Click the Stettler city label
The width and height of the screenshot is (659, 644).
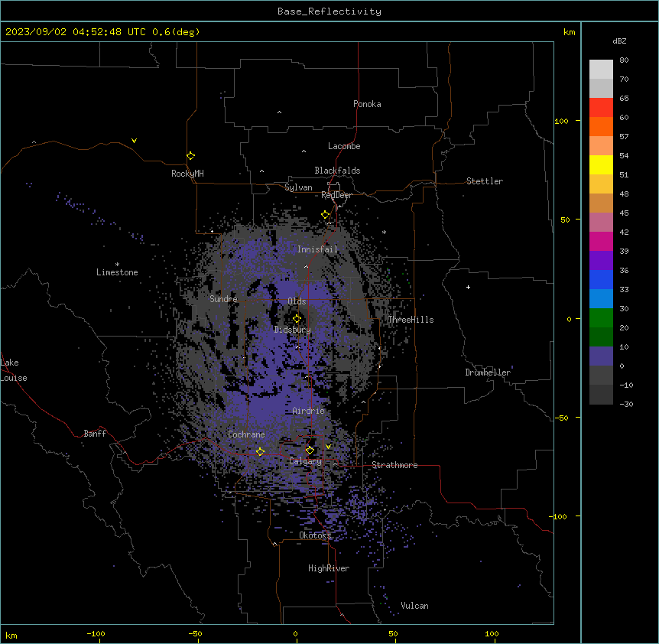click(x=485, y=181)
